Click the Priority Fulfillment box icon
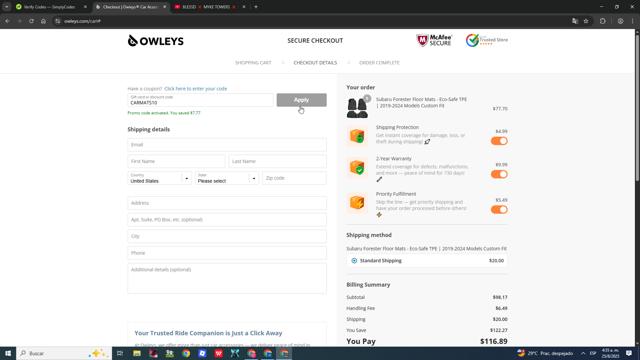 click(x=357, y=202)
